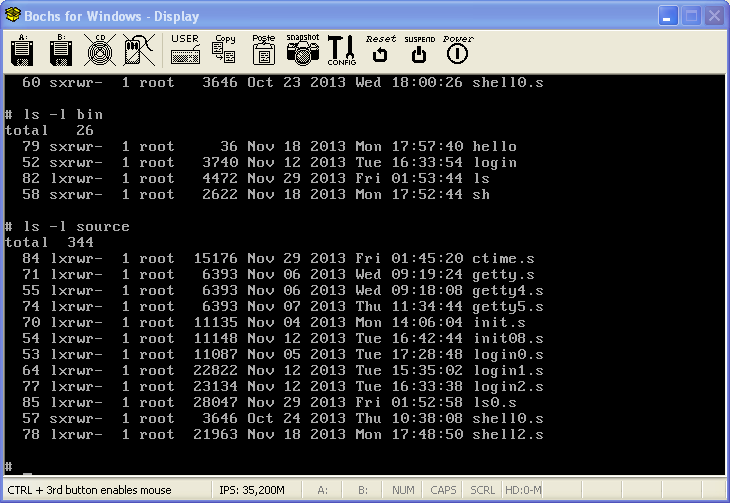Click the floppy B: drive icon
The width and height of the screenshot is (730, 503).
pyautogui.click(x=60, y=49)
